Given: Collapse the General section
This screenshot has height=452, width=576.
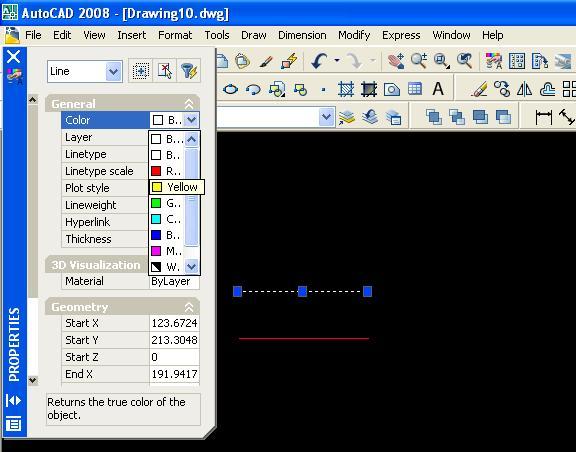Looking at the screenshot, I should 189,104.
